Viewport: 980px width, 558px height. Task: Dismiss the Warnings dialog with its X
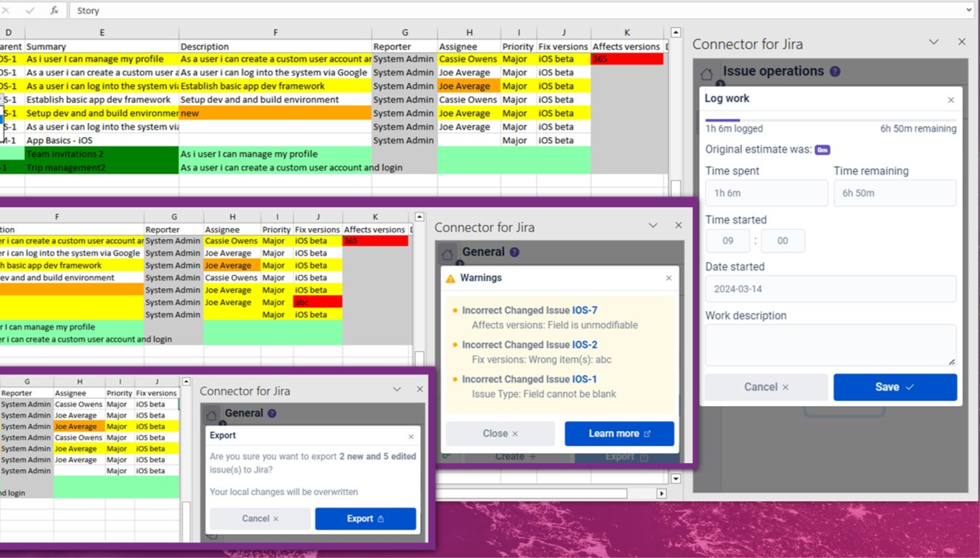pyautogui.click(x=668, y=278)
